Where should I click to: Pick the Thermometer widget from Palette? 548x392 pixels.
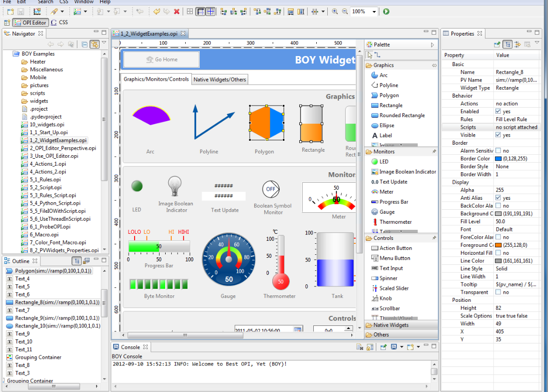(395, 222)
